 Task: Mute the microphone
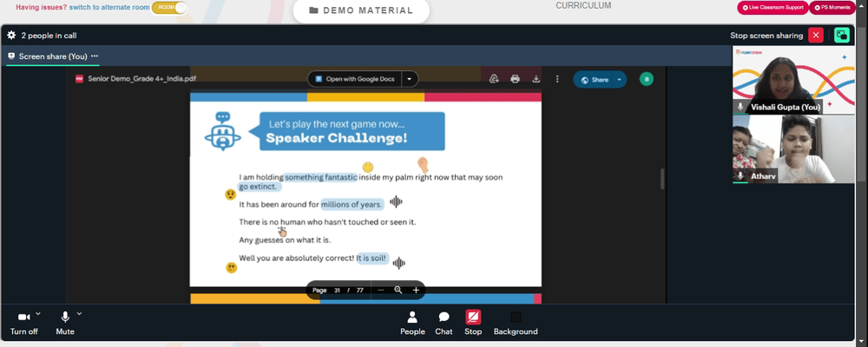(65, 323)
